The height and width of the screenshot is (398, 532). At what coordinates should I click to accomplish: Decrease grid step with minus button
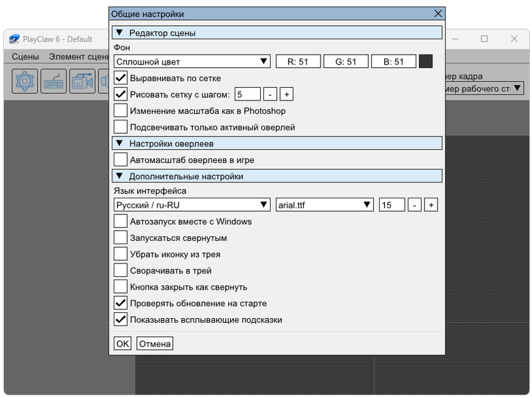coord(270,94)
